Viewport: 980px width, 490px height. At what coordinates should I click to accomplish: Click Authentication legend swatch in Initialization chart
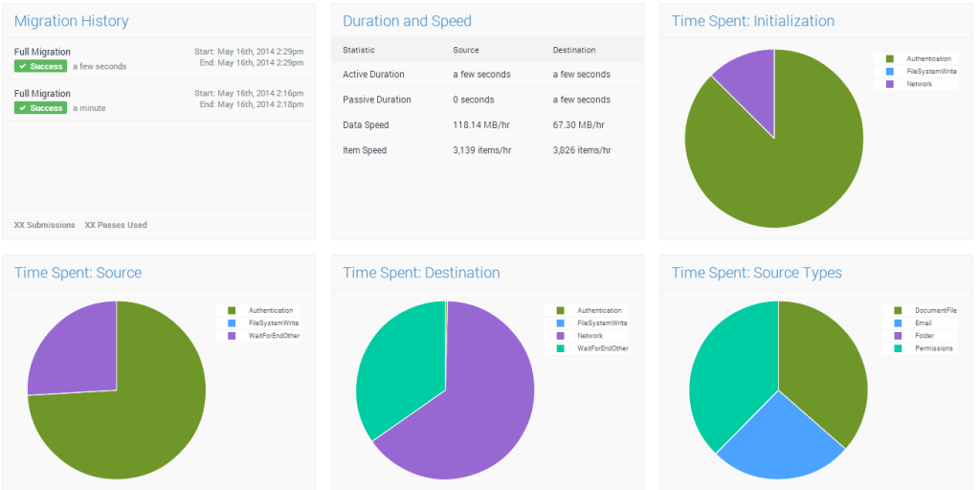coord(889,59)
